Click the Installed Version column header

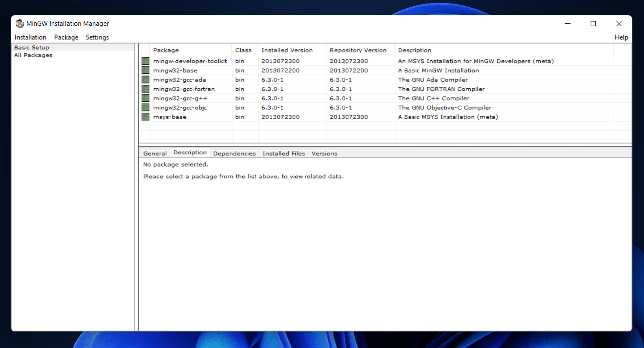coord(287,50)
